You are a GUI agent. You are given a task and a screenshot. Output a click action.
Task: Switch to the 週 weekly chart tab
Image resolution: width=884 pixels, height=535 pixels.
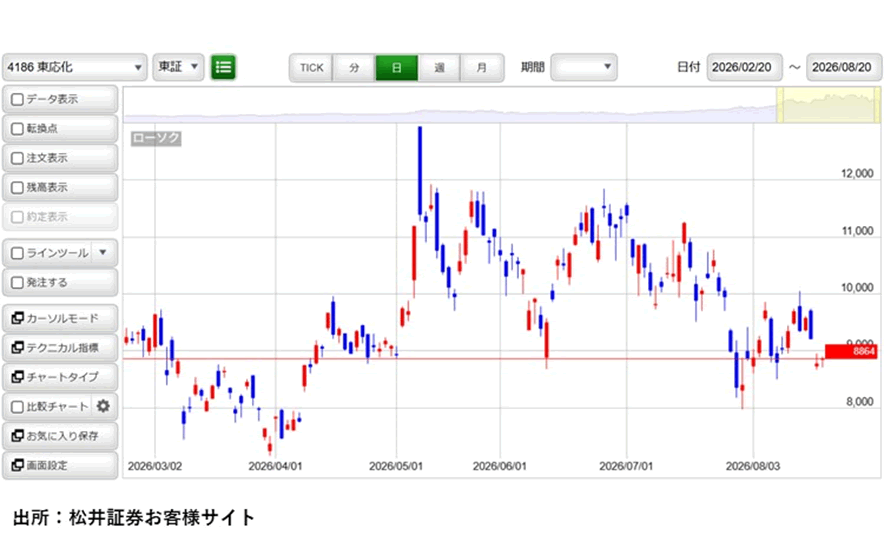[x=439, y=68]
